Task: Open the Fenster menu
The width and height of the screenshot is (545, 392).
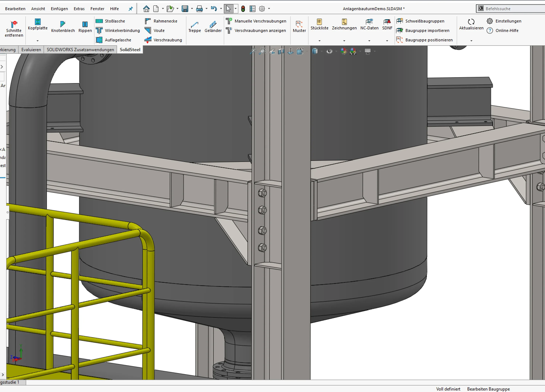Action: point(97,9)
